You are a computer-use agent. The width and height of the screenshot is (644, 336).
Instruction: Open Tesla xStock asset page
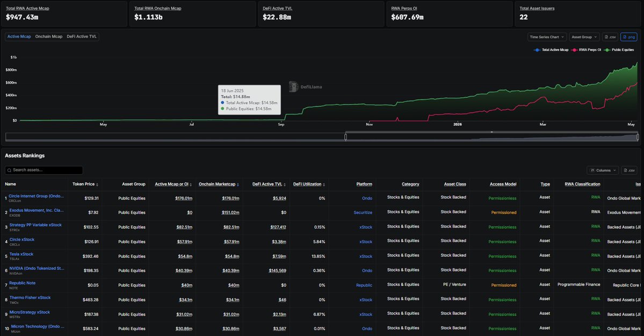[x=21, y=254]
